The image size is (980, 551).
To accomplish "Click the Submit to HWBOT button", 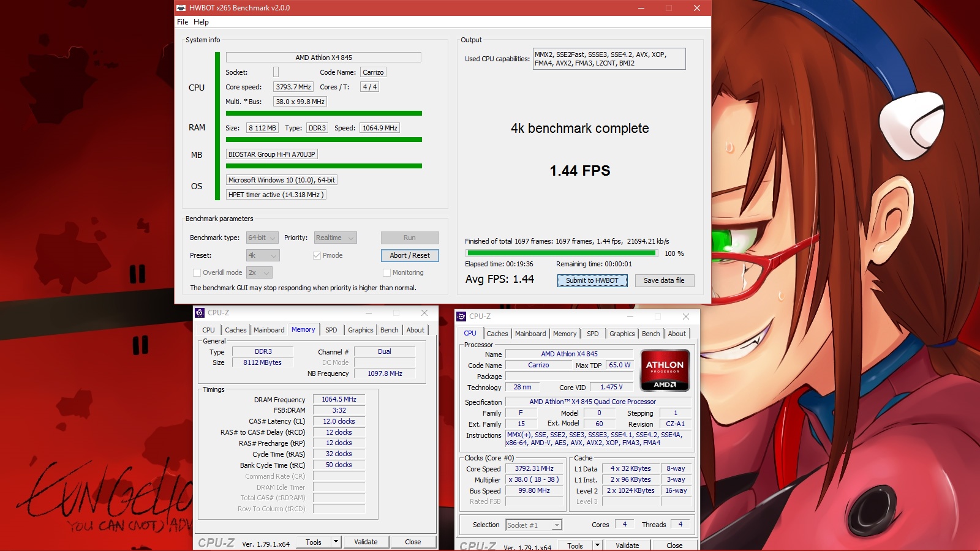I will tap(592, 280).
